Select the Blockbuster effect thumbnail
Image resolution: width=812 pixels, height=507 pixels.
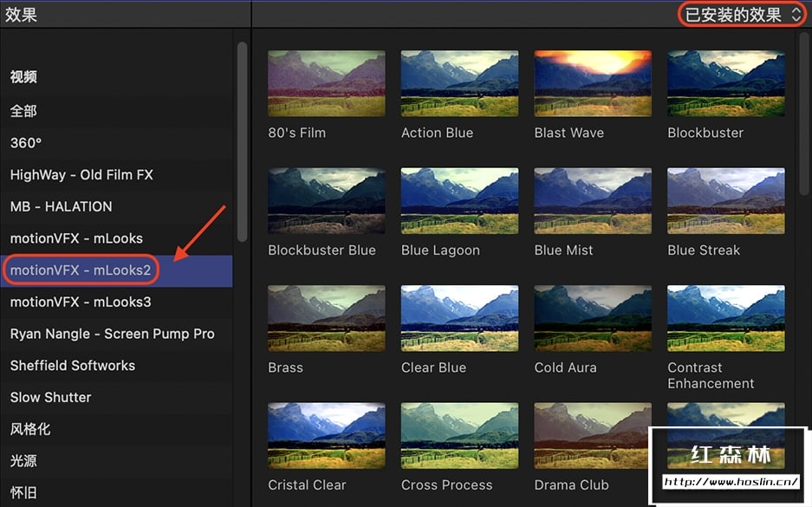(725, 83)
